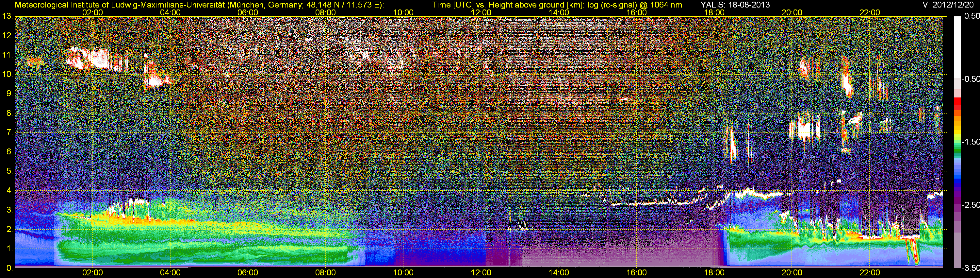Viewport: 980px width, 278px height.
Task: Click 12:00 on the bottom time axis
Action: point(481,273)
